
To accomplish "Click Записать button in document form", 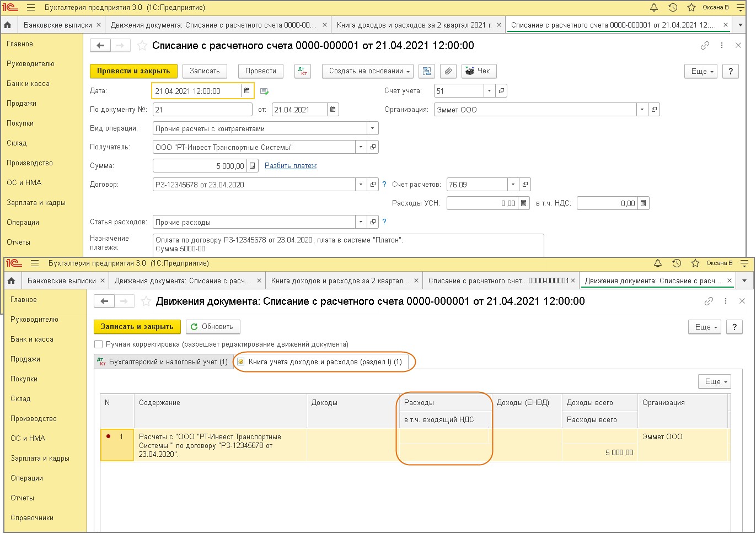I will [x=205, y=71].
